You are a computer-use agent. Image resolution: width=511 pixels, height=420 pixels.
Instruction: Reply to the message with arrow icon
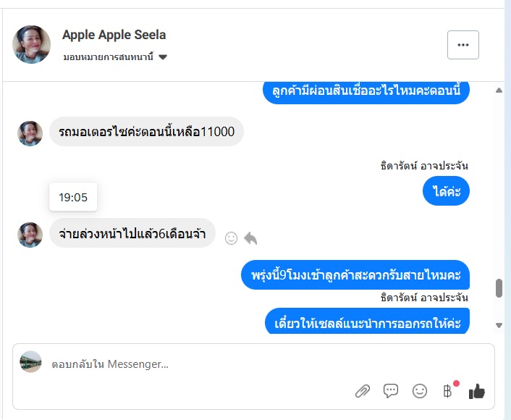[x=250, y=238]
